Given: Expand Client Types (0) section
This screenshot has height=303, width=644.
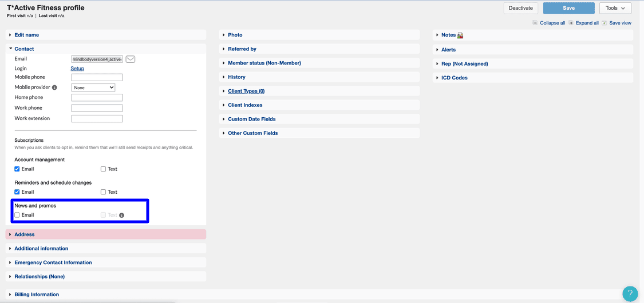Looking at the screenshot, I should (319, 91).
